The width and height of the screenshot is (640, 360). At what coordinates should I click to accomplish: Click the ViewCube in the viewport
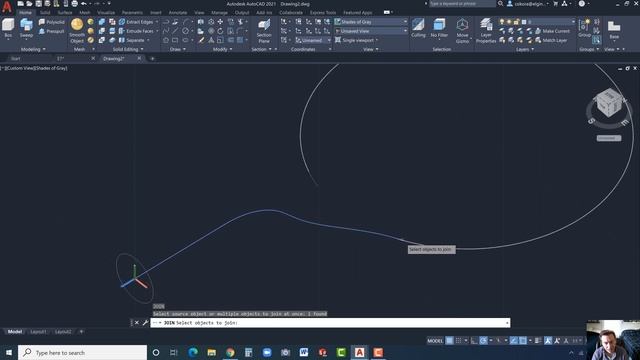click(x=608, y=103)
